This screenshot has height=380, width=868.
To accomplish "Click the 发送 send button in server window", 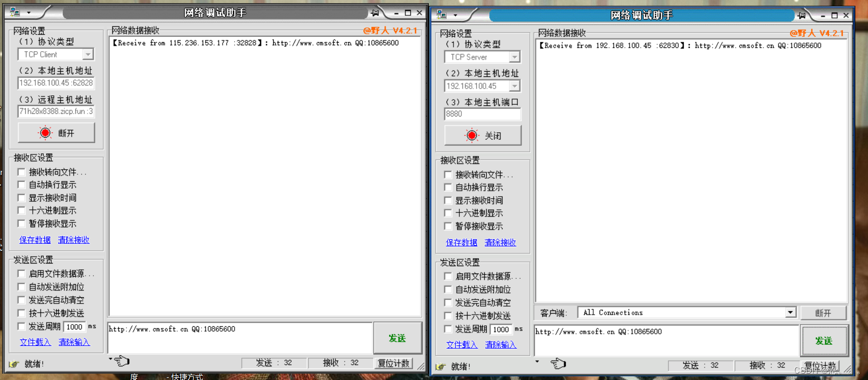I will [x=824, y=340].
